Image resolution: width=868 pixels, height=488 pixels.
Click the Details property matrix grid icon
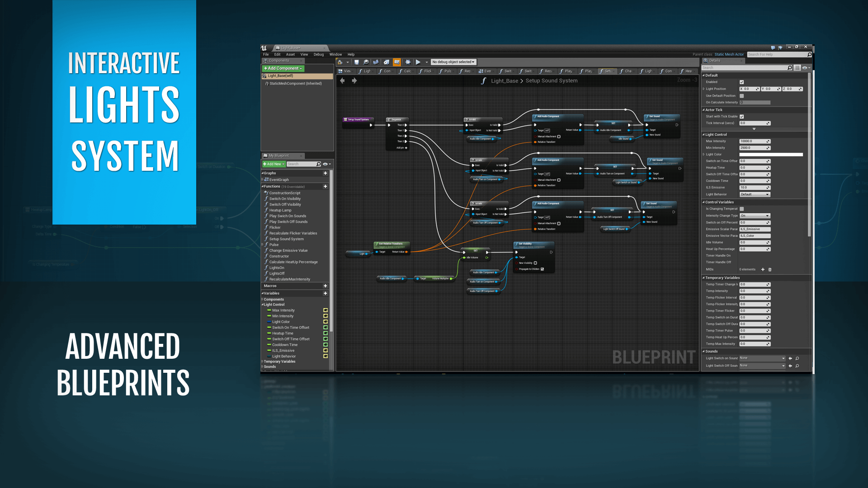797,68
